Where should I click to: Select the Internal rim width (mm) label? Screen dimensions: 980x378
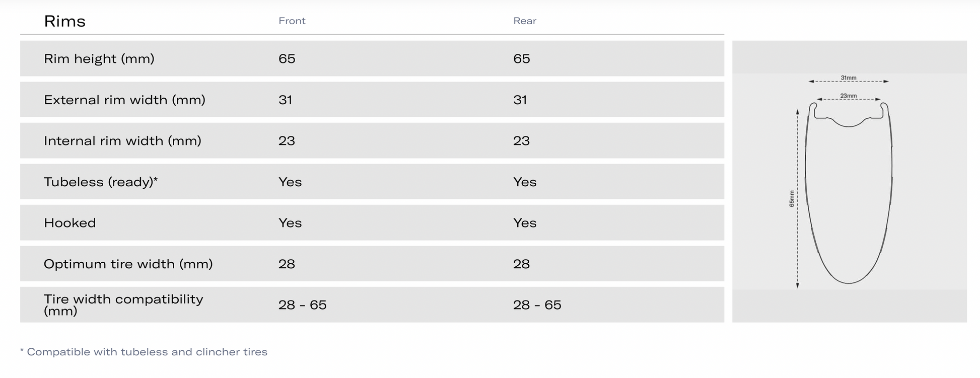123,141
